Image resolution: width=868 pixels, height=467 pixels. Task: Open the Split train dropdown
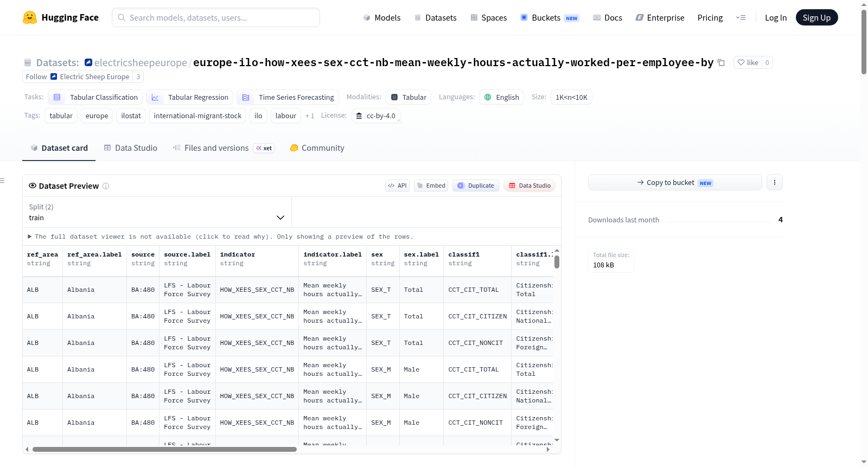click(157, 212)
